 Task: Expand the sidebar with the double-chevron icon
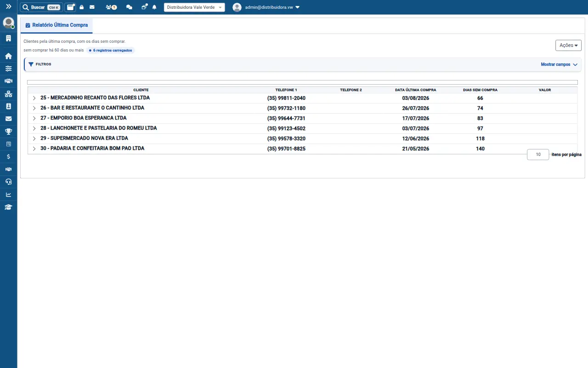[x=8, y=7]
